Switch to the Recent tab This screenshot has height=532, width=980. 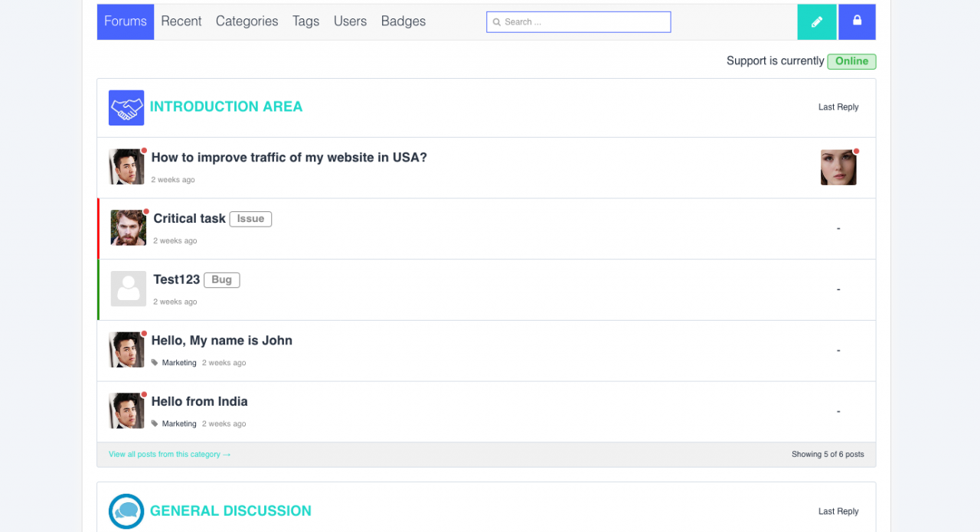coord(181,21)
